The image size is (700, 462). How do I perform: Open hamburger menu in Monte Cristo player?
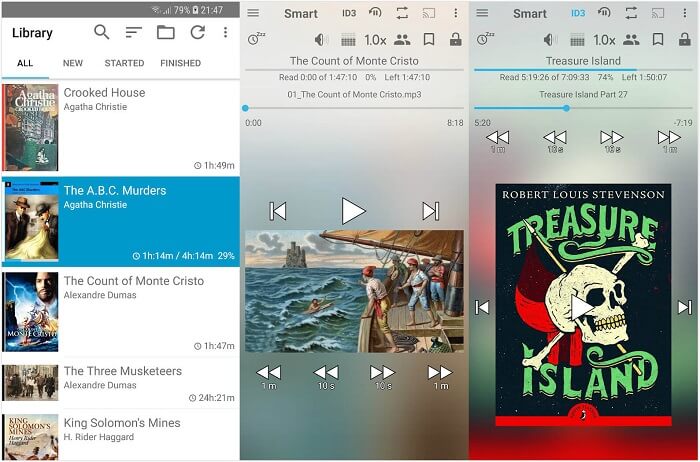pyautogui.click(x=253, y=13)
